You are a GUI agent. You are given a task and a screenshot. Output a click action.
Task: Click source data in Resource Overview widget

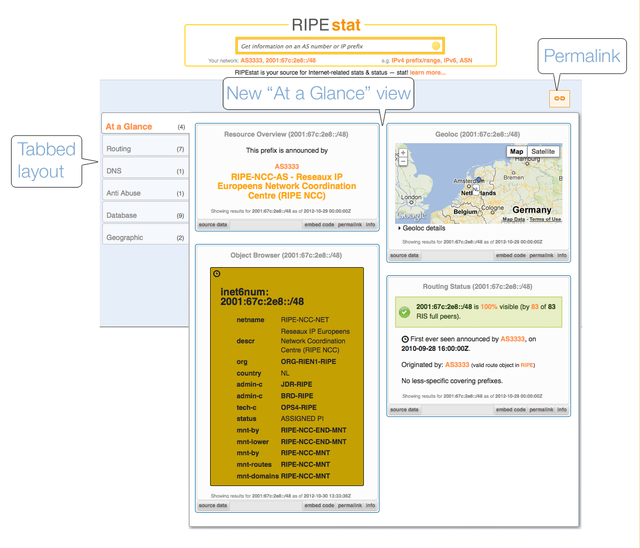point(213,225)
